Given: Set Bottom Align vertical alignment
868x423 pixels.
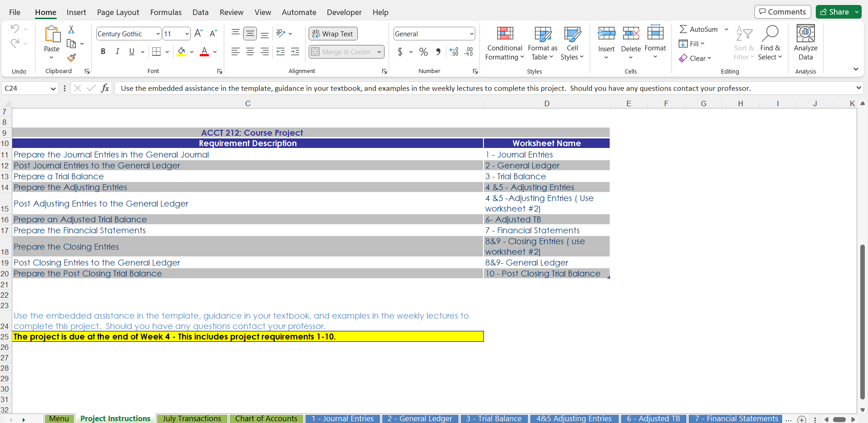Looking at the screenshot, I should (x=265, y=34).
